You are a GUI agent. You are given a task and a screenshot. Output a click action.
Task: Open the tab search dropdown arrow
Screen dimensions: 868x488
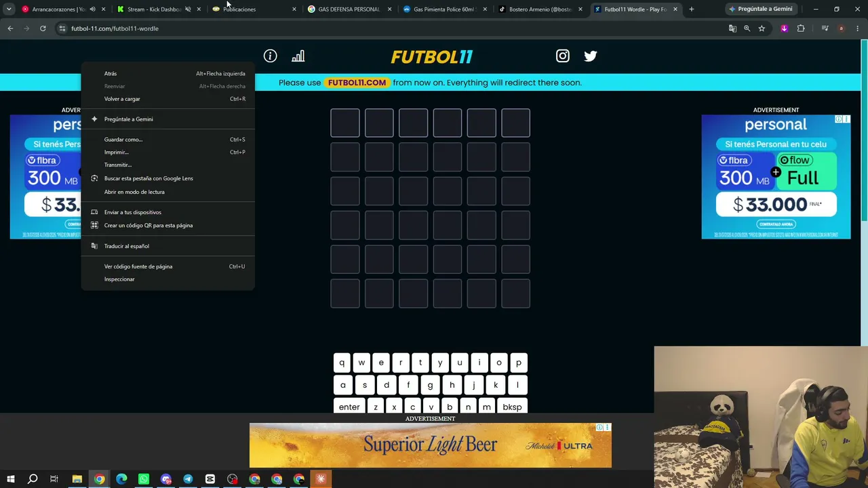[x=9, y=9]
